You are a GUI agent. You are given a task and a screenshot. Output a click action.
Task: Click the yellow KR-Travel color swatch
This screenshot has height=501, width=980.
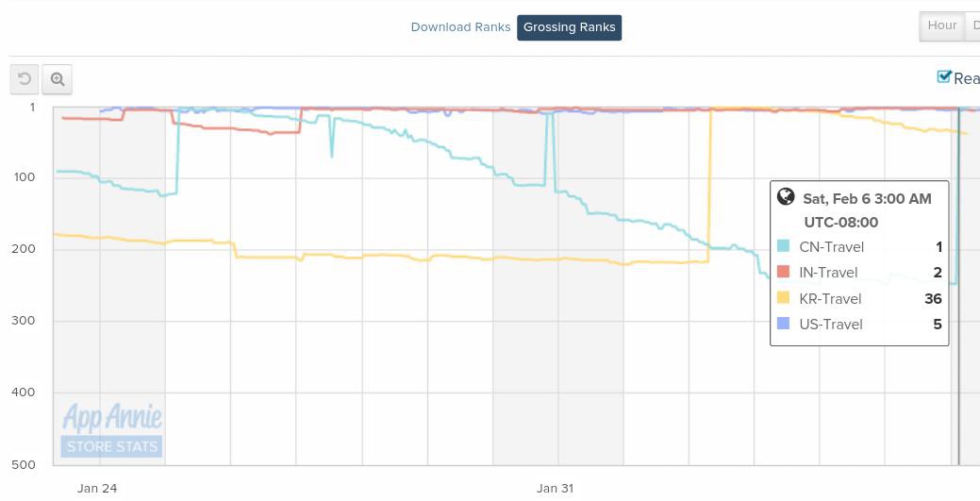point(783,298)
